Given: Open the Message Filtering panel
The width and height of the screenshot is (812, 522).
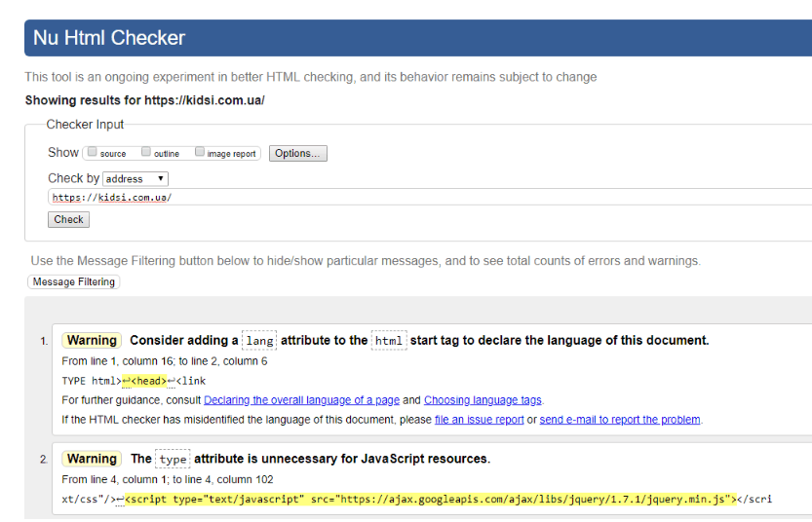Looking at the screenshot, I should click(x=74, y=281).
